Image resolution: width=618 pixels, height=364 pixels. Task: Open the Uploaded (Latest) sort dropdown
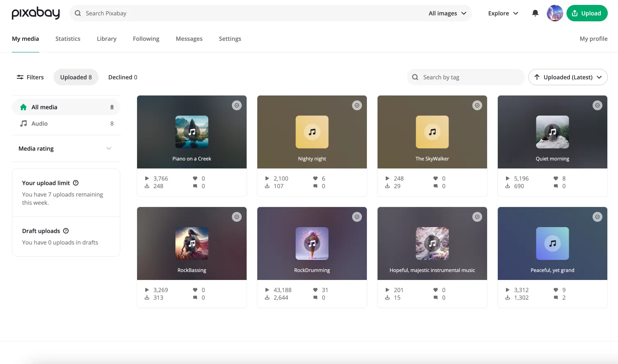tap(568, 77)
